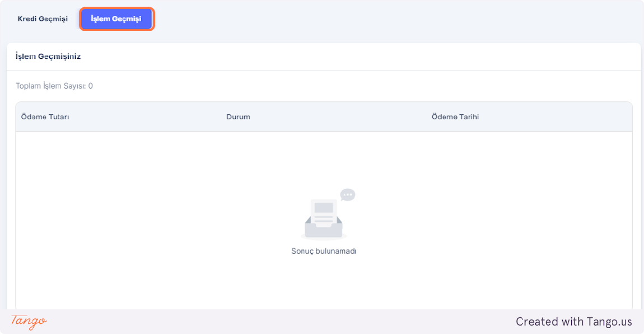Click the İşlem Geçmişiniz panel heading

[x=48, y=57]
